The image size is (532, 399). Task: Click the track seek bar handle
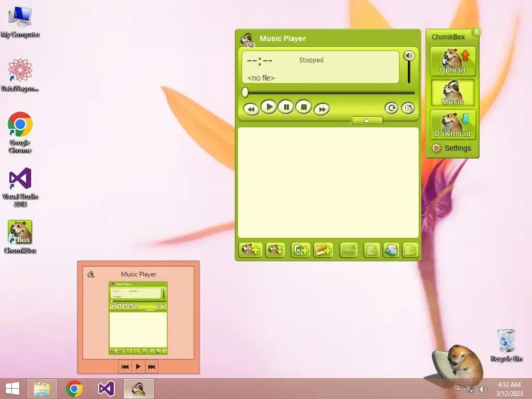245,92
